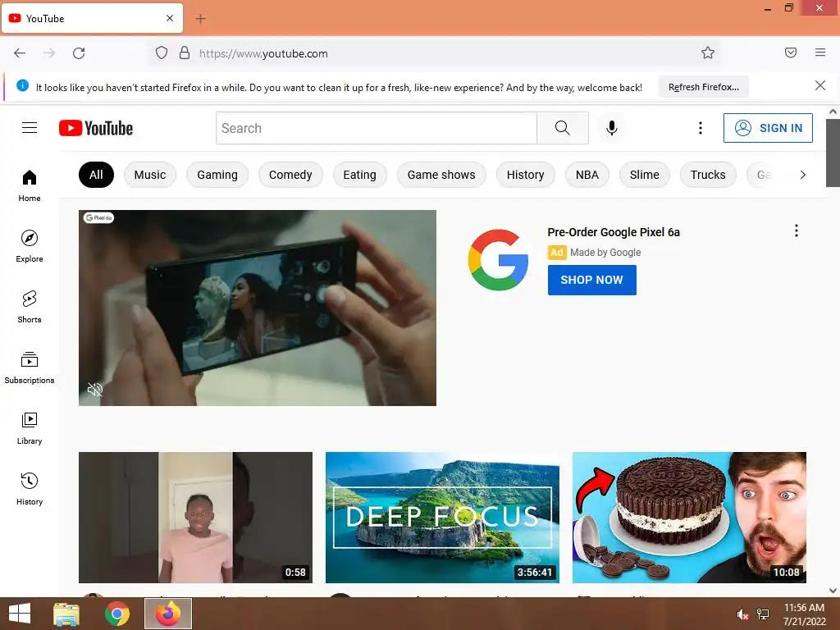
Task: Click SHOP NOW button
Action: (592, 280)
